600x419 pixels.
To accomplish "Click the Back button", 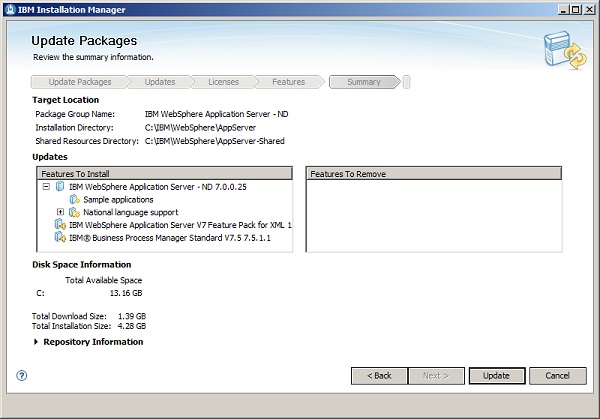I will coord(379,376).
